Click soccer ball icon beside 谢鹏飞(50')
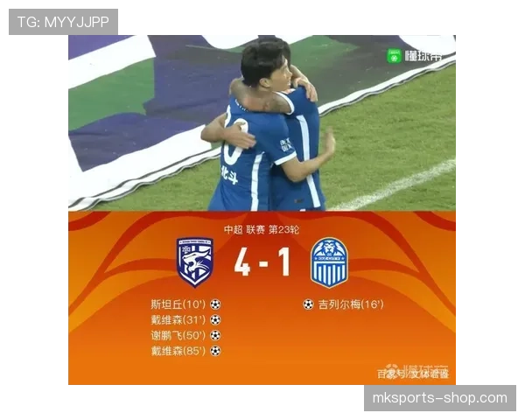The height and width of the screenshot is (420, 525). click(215, 335)
